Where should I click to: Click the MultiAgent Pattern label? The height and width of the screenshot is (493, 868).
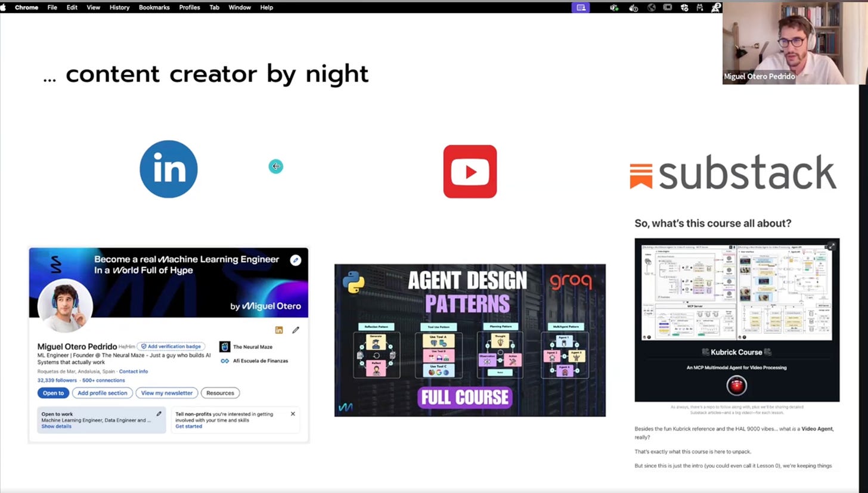[565, 327]
